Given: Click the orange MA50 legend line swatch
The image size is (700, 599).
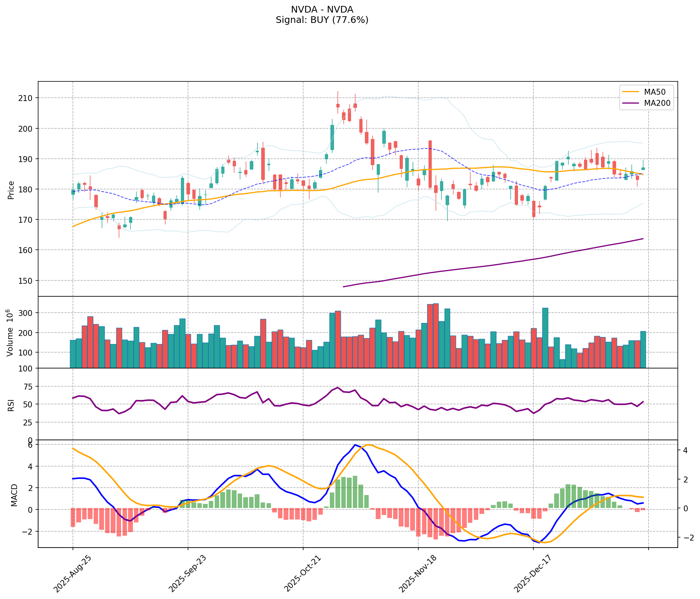Looking at the screenshot, I should pos(631,92).
